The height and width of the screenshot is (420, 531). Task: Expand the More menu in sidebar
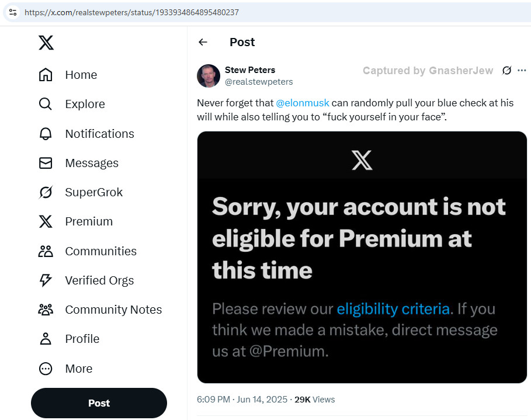point(78,369)
